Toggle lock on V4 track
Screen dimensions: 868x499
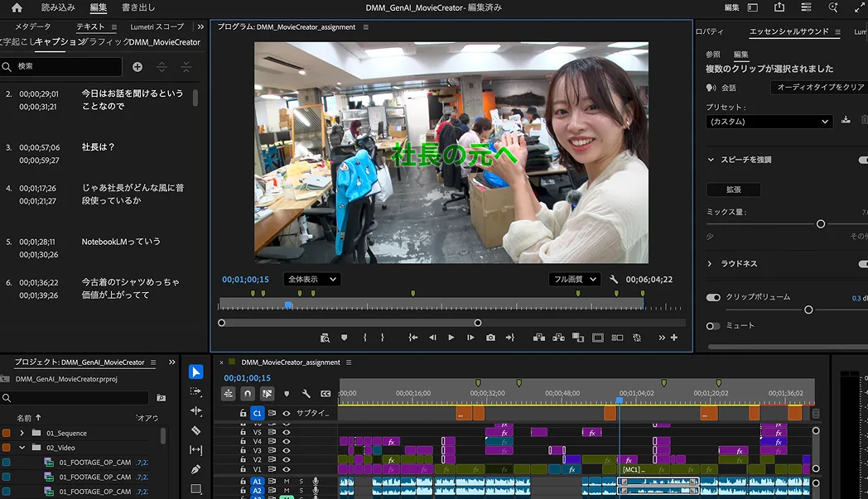243,441
